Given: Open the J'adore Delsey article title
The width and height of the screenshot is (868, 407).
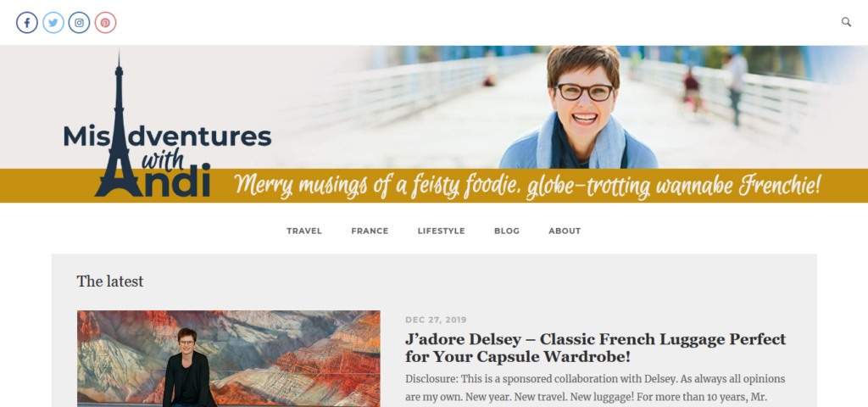Looking at the screenshot, I should pos(595,348).
